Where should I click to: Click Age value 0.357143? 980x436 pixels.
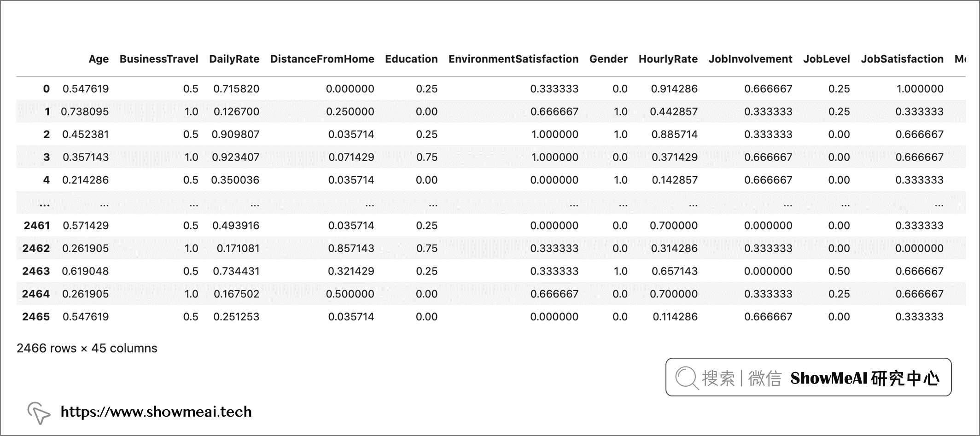86,157
